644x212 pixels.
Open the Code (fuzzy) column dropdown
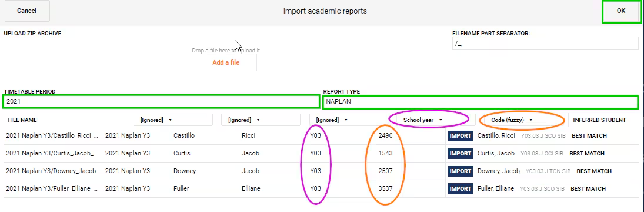pos(523,120)
